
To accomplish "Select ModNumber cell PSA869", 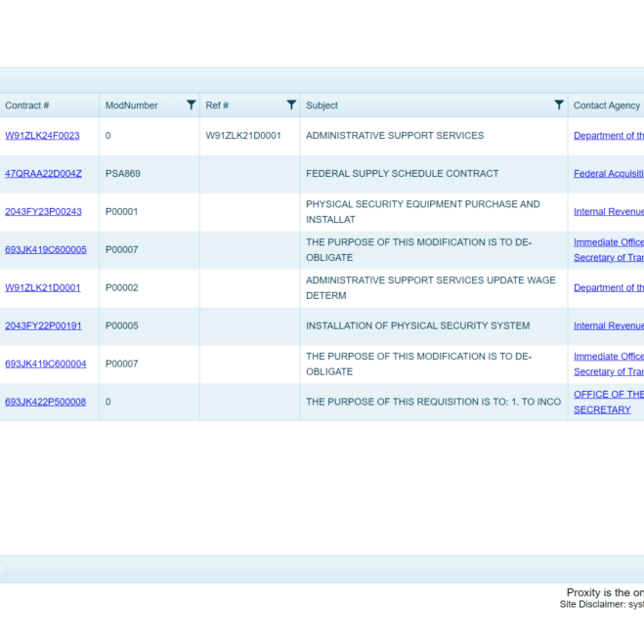I will point(123,174).
